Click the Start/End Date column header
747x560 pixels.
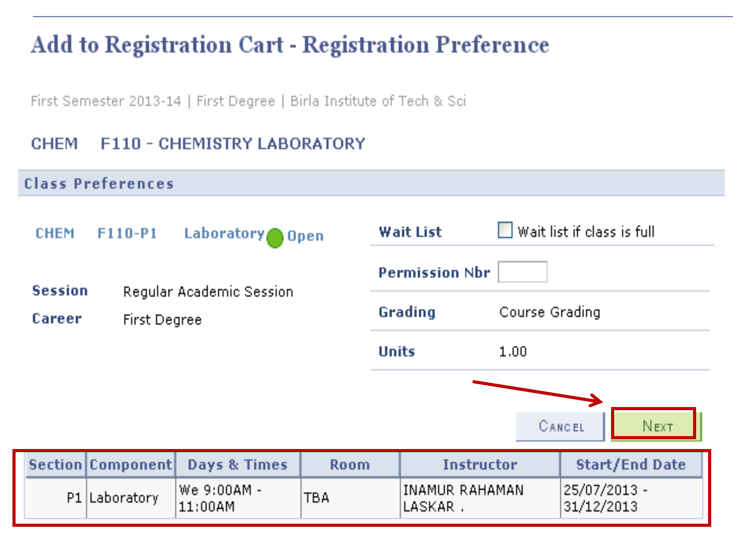click(x=631, y=465)
